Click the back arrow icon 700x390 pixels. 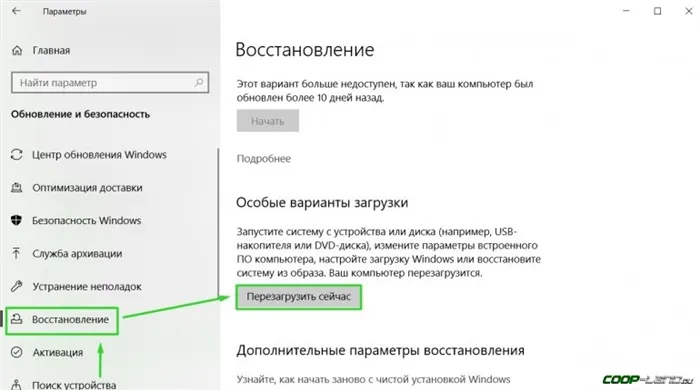click(x=17, y=11)
